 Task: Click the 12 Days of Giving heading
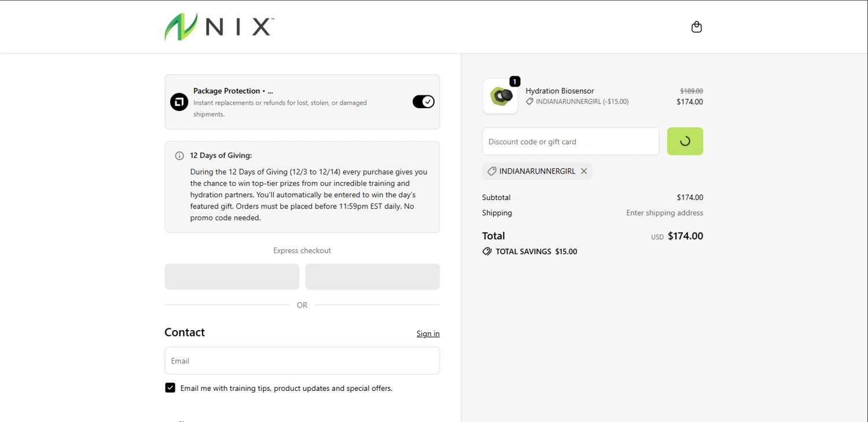(221, 156)
